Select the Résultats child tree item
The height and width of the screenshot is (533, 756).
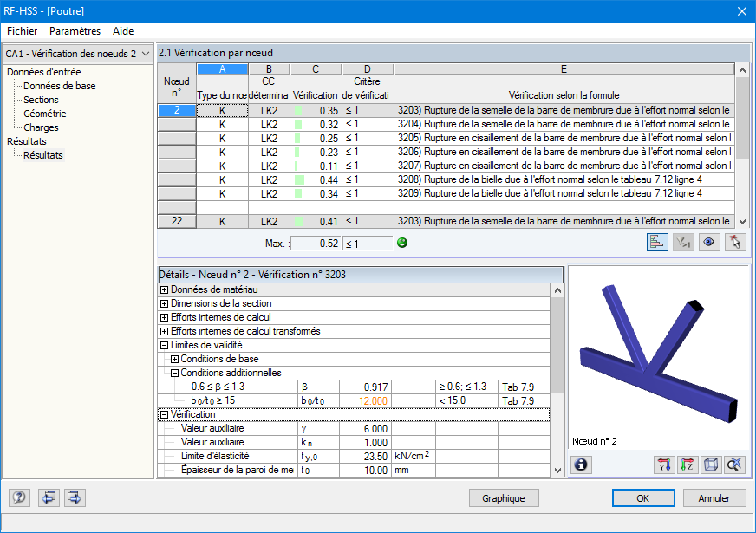(42, 155)
